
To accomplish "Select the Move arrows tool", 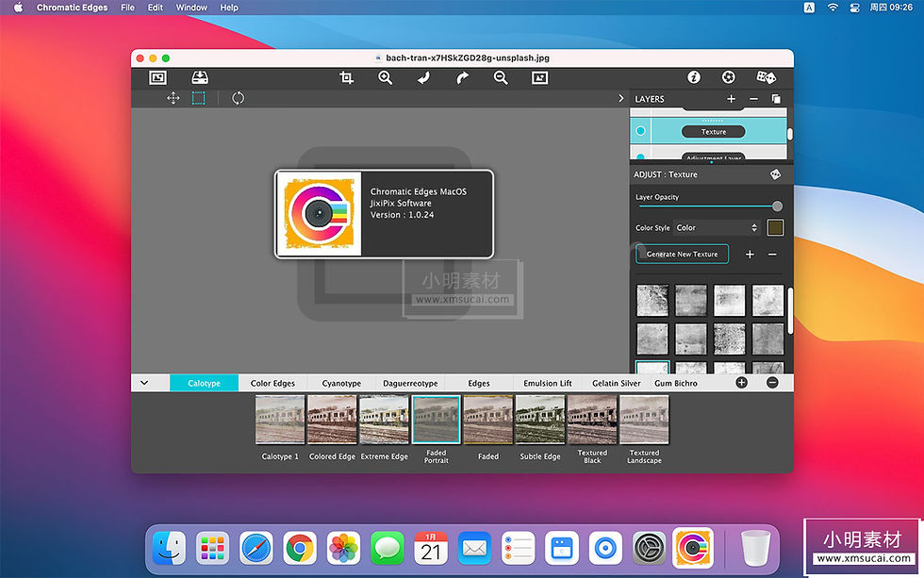I will click(x=173, y=98).
